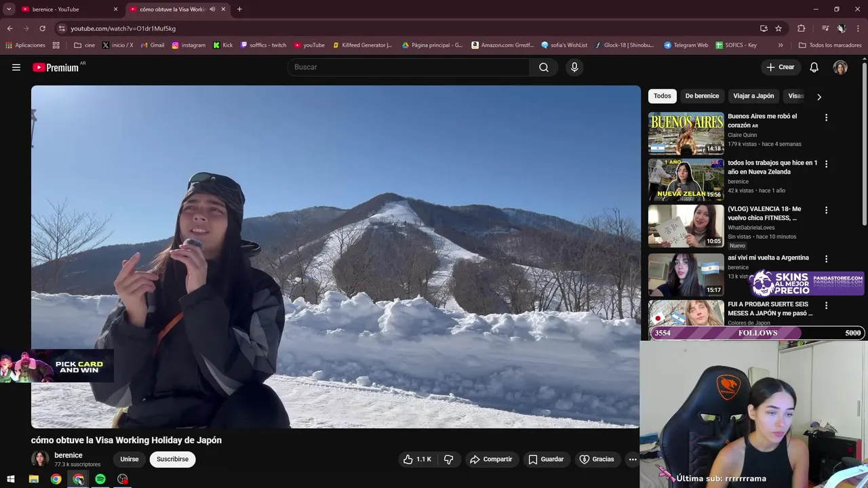Click the Guardar button
The image size is (868, 488).
pyautogui.click(x=546, y=460)
